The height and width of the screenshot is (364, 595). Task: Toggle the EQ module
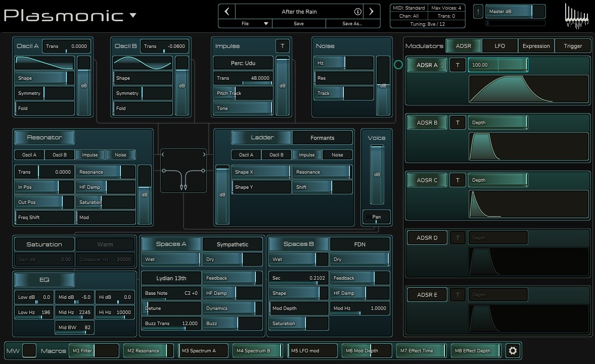tap(44, 280)
